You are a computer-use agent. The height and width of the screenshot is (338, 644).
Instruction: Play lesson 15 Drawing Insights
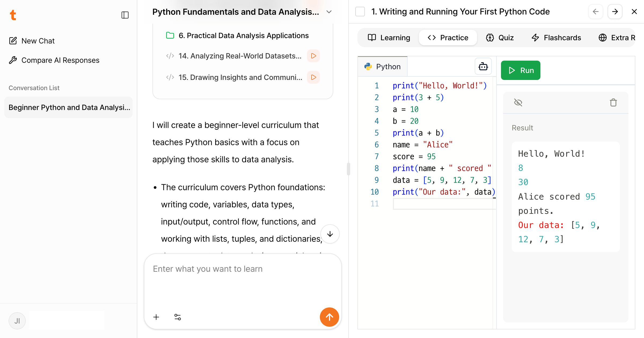coord(313,77)
